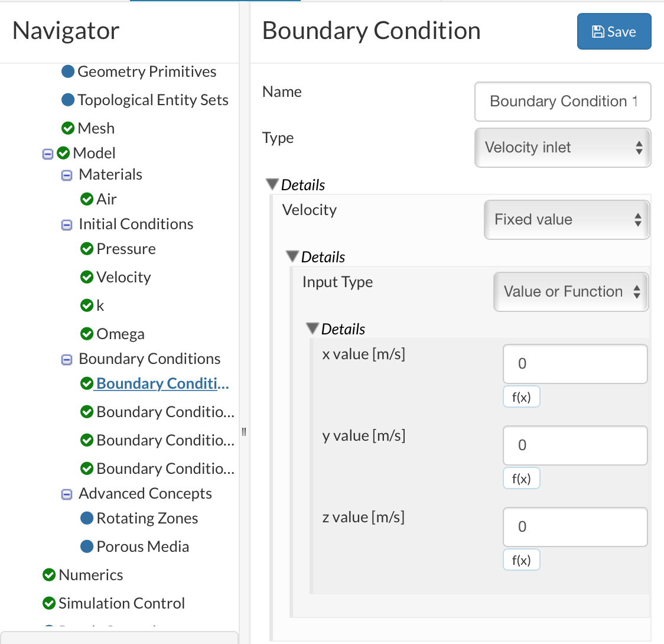
Task: Click the blue dot beside Topological Entity Sets
Action: tap(68, 100)
